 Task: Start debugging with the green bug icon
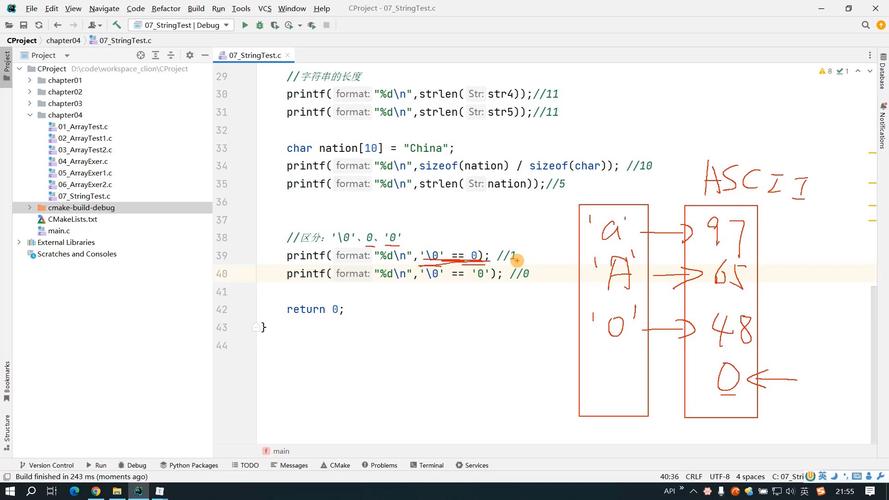pyautogui.click(x=260, y=25)
